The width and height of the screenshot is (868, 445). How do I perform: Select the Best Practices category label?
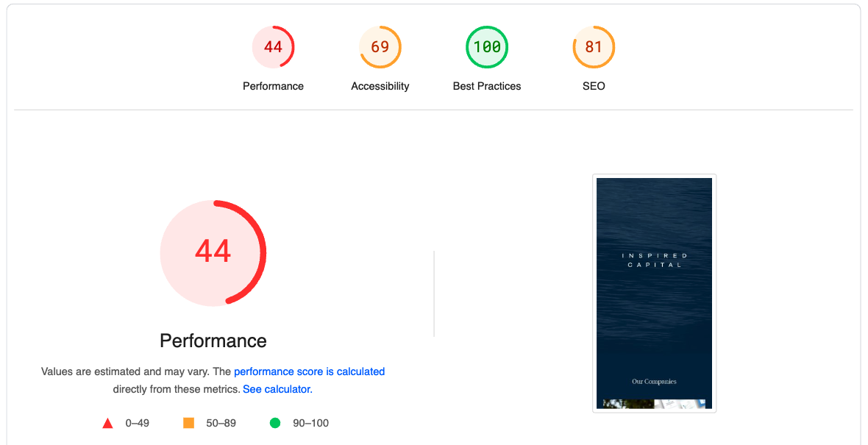point(486,86)
